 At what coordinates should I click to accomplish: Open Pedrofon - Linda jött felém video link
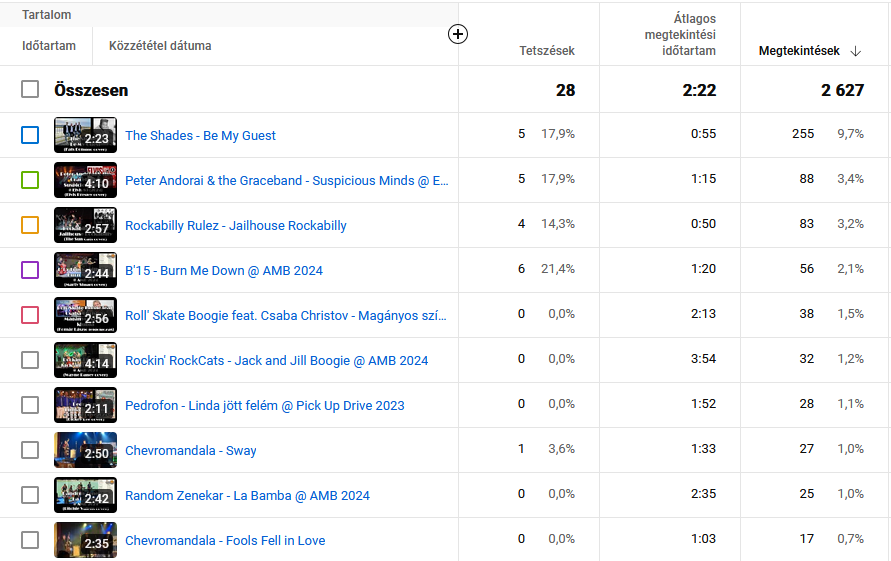coord(264,406)
